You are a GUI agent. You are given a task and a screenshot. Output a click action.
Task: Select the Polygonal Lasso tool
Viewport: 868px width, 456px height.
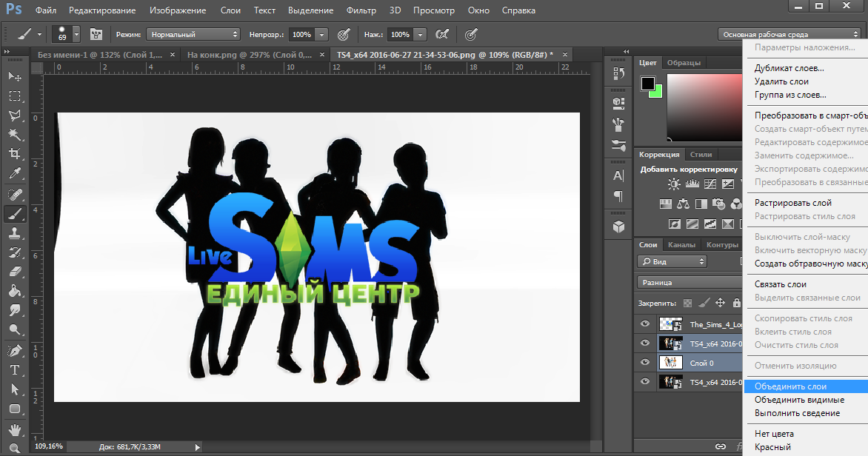15,115
